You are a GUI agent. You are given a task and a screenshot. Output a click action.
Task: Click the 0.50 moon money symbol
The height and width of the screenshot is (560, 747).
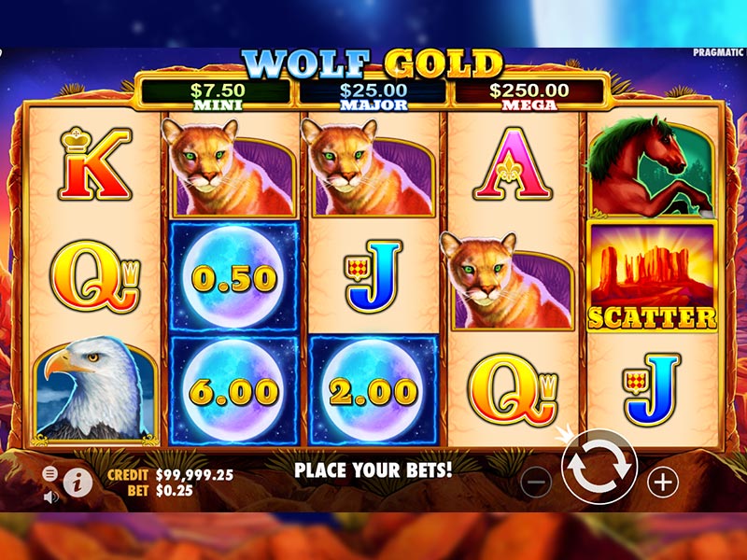tap(233, 276)
